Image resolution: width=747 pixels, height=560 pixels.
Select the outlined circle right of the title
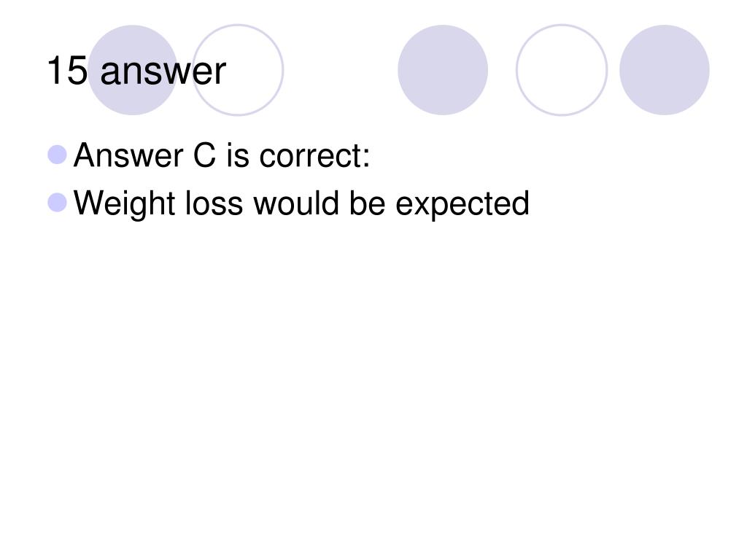tap(239, 70)
